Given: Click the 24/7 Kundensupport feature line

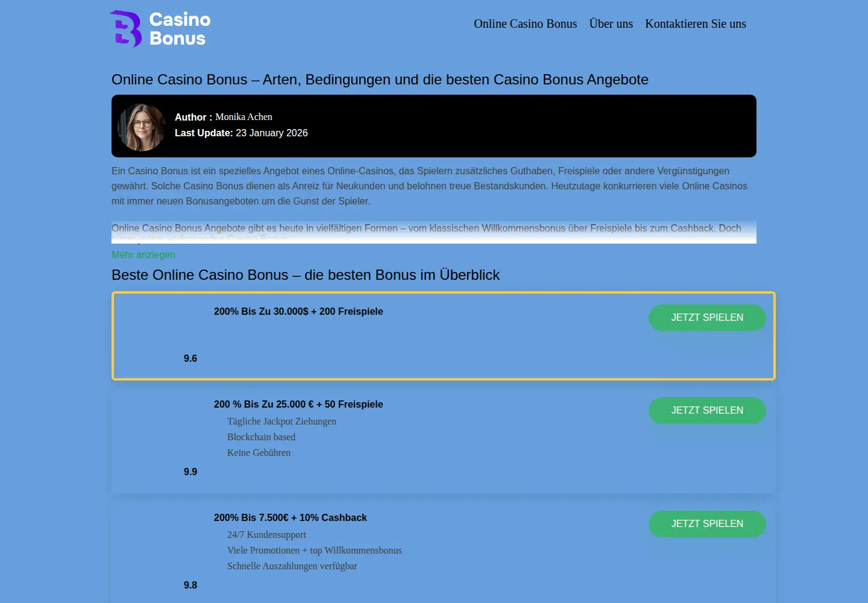Looking at the screenshot, I should coord(266,534).
